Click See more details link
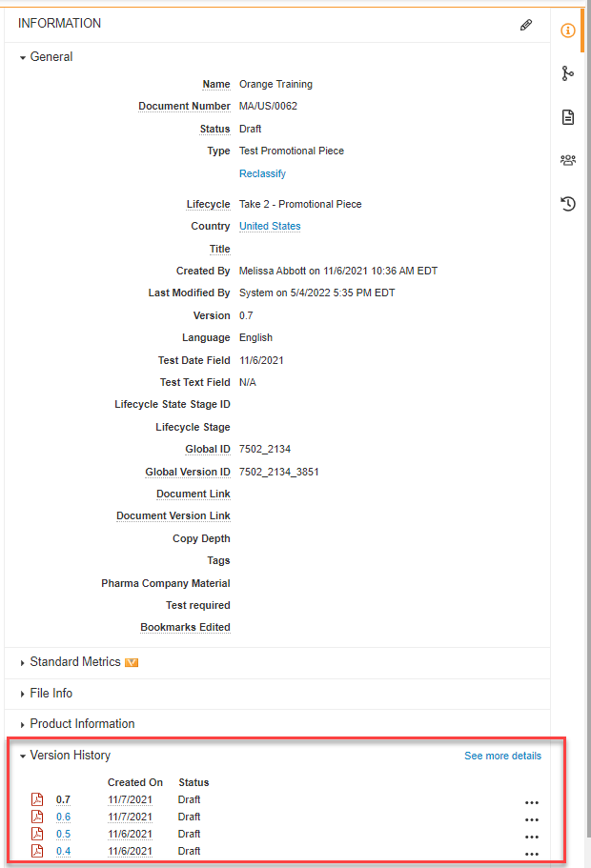Viewport: 591px width, 868px height. pos(502,757)
